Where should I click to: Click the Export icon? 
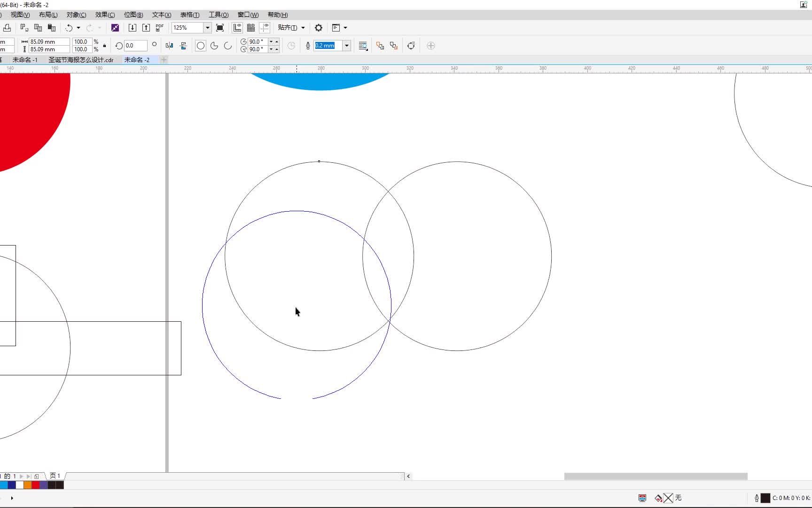coord(146,28)
